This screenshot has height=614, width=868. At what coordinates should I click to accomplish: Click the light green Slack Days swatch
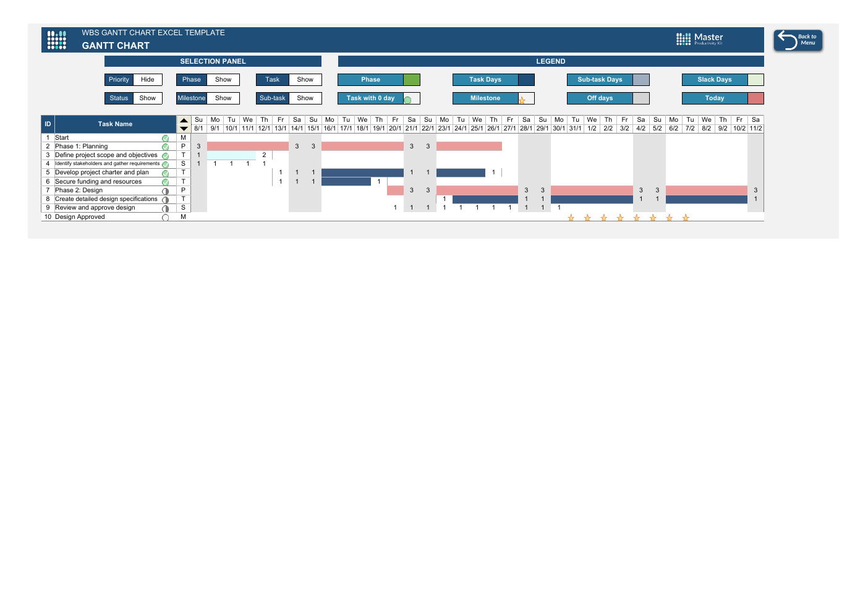coord(755,80)
